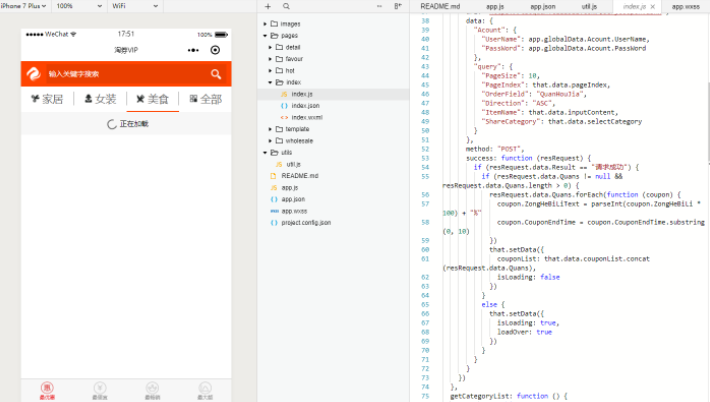The height and width of the screenshot is (402, 710).
Task: Open the mini program three-dot menu
Action: click(193, 50)
